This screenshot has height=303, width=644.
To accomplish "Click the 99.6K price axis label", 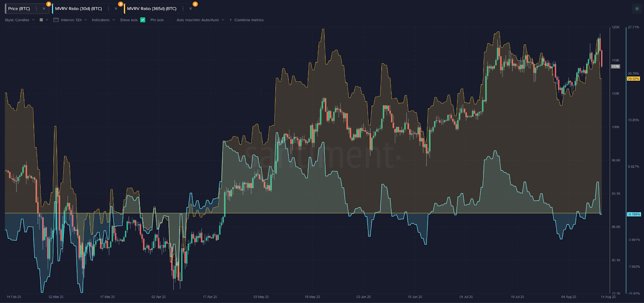I will [616, 160].
